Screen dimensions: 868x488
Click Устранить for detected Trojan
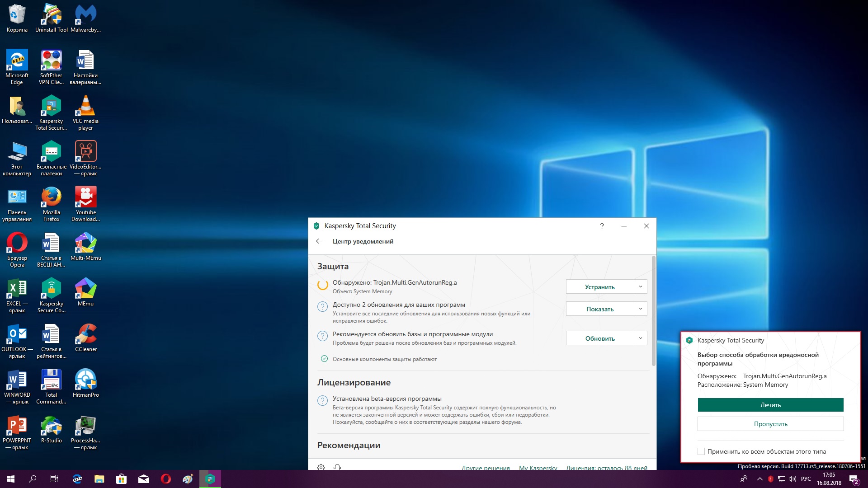[x=599, y=286]
